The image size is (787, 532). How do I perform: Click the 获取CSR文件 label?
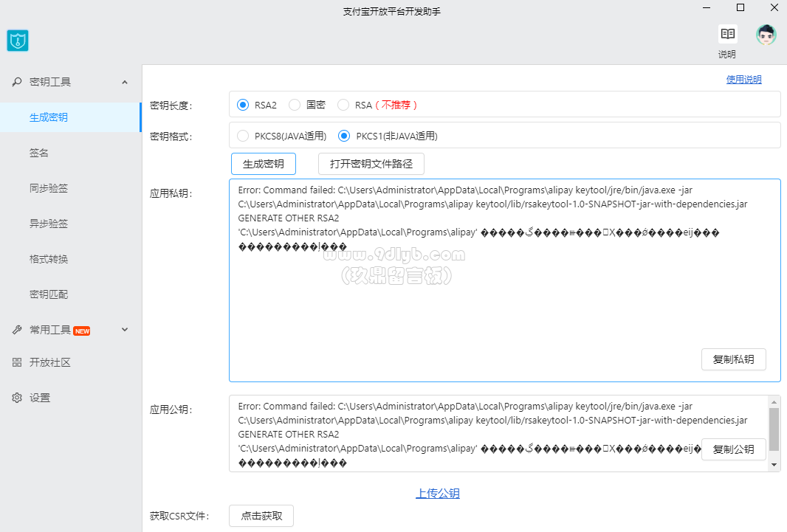click(x=179, y=516)
